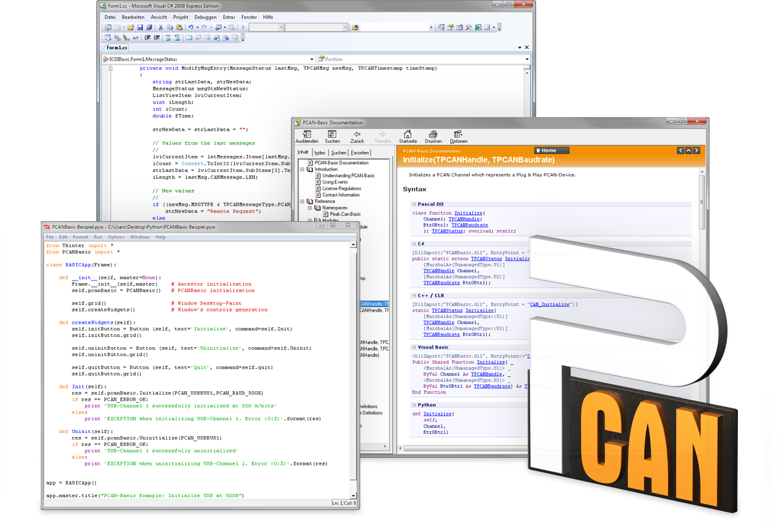The height and width of the screenshot is (532, 778).
Task: Open Extras menu in Visual C#
Action: 229,17
